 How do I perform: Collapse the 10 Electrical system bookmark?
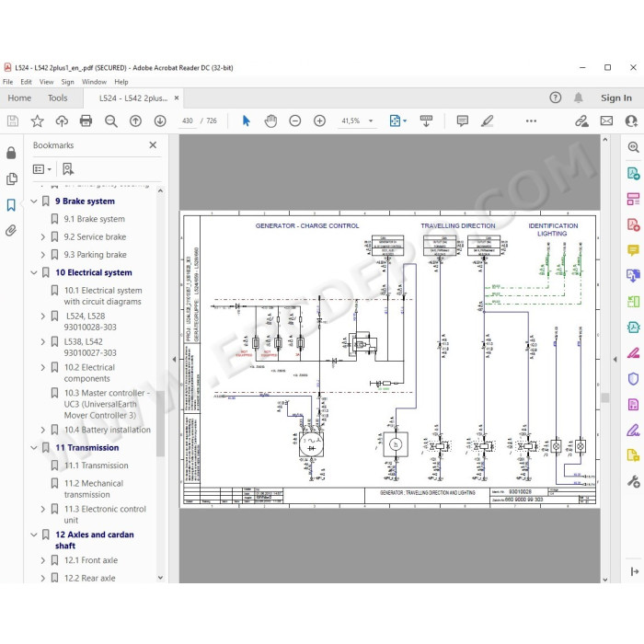tap(34, 272)
